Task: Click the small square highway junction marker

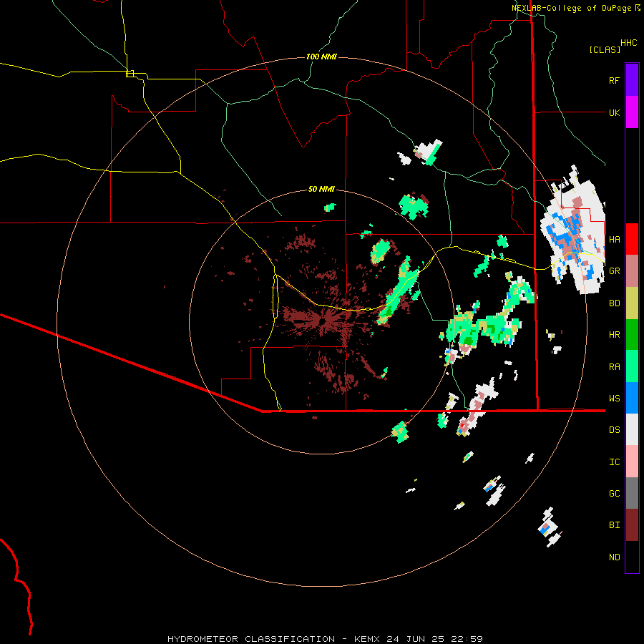Action: click(130, 74)
